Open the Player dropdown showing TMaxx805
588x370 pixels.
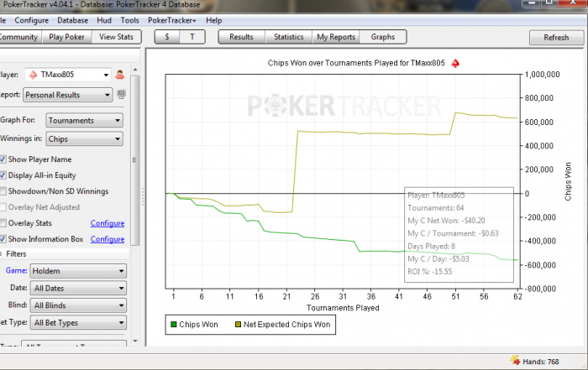point(68,75)
